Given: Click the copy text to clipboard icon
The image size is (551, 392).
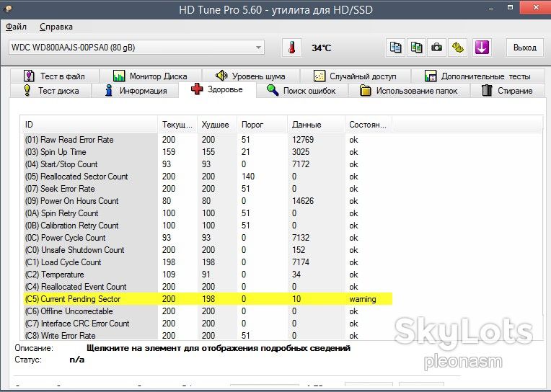Looking at the screenshot, I should tap(395, 48).
